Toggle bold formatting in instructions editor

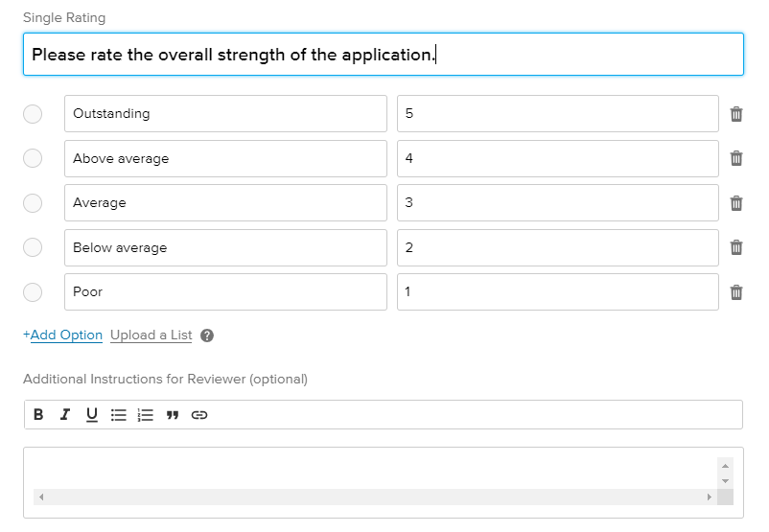tap(38, 415)
